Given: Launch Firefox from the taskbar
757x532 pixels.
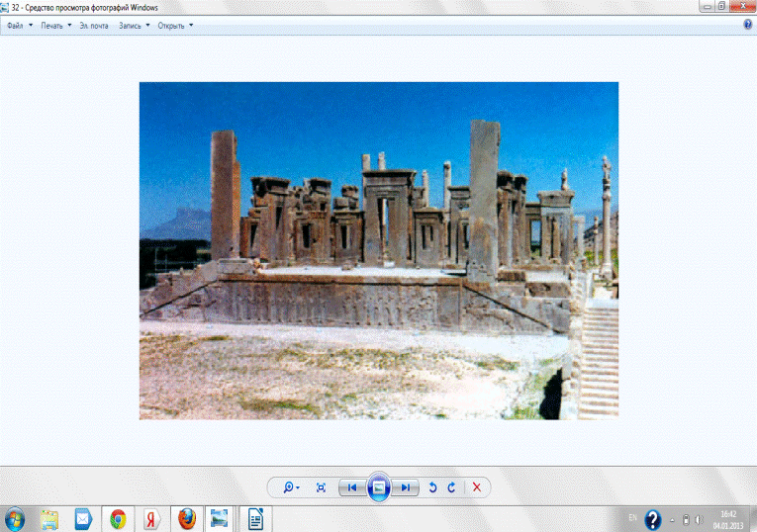Looking at the screenshot, I should pyautogui.click(x=187, y=520).
